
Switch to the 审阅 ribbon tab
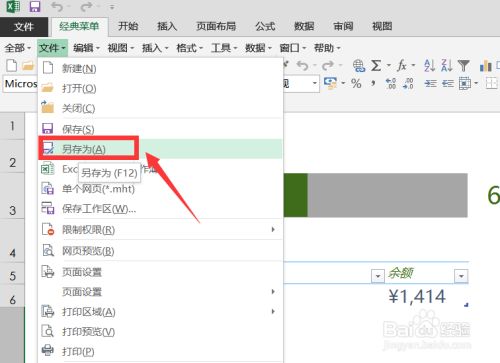pos(343,26)
